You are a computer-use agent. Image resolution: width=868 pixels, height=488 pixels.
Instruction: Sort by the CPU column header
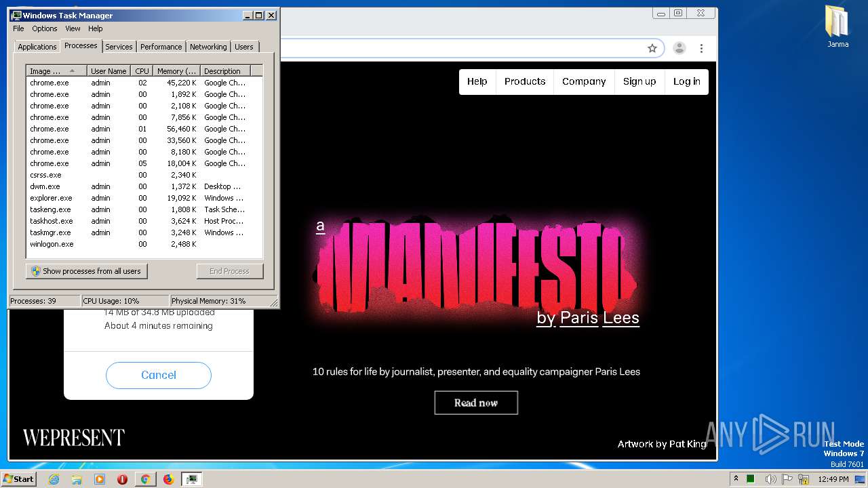(x=142, y=70)
